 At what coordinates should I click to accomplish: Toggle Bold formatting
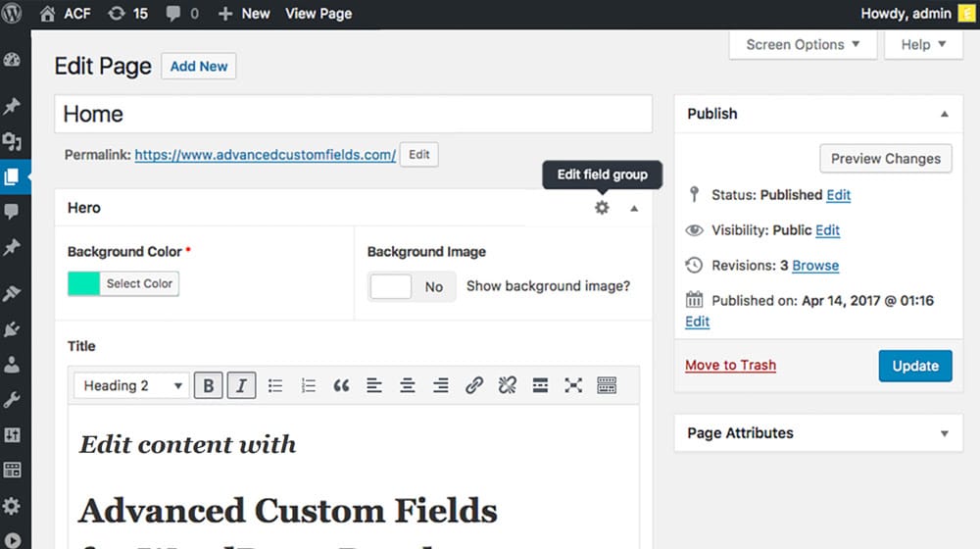tap(208, 385)
